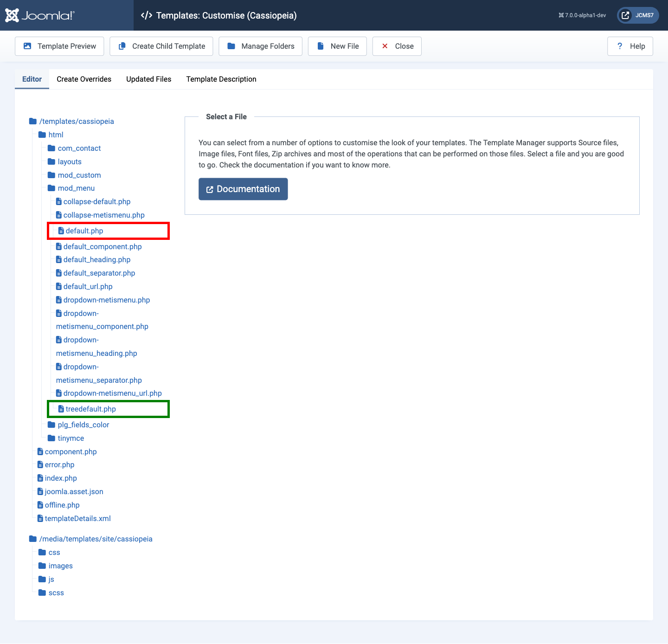Create a New File
The image size is (668, 644).
tap(337, 46)
